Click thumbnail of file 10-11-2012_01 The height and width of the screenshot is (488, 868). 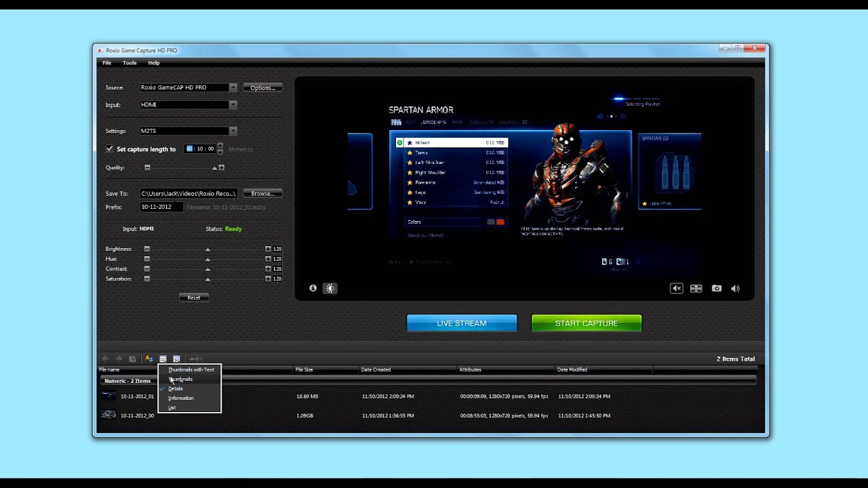coord(108,396)
